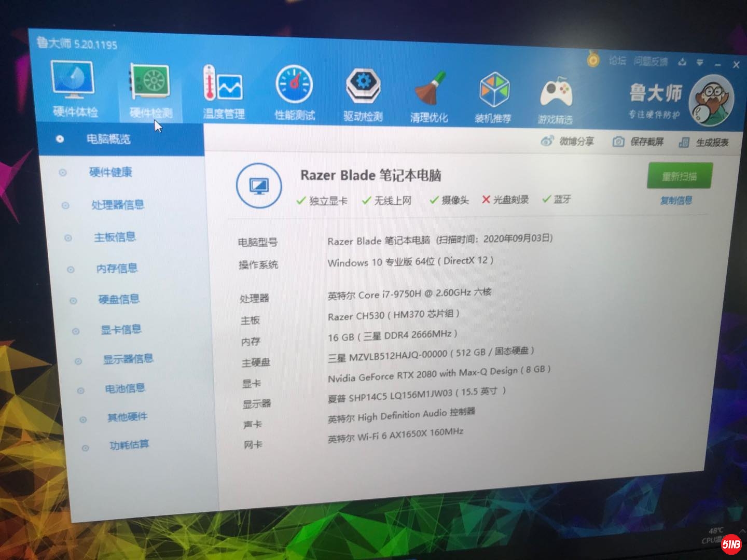Click the 复制信息 link
This screenshot has width=747, height=560.
coord(676,201)
